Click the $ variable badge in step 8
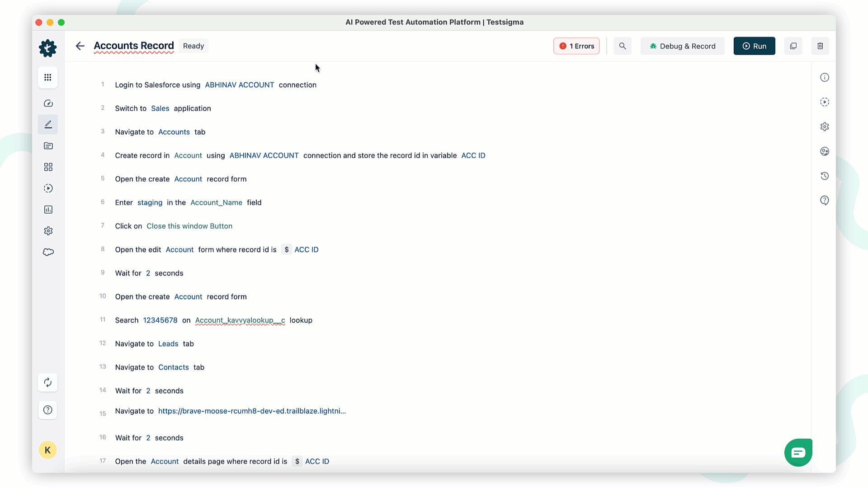The height and width of the screenshot is (488, 868). pyautogui.click(x=287, y=249)
